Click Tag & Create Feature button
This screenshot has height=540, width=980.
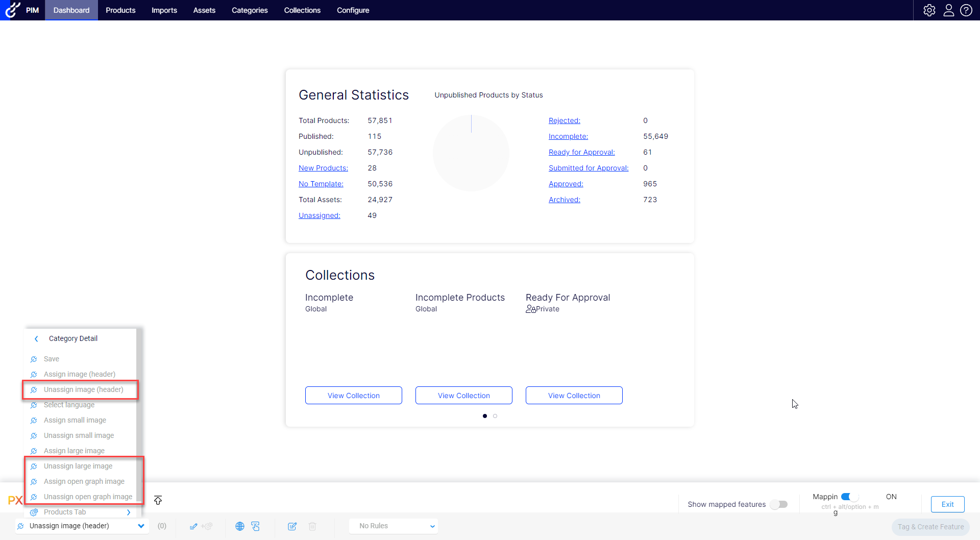click(x=931, y=527)
